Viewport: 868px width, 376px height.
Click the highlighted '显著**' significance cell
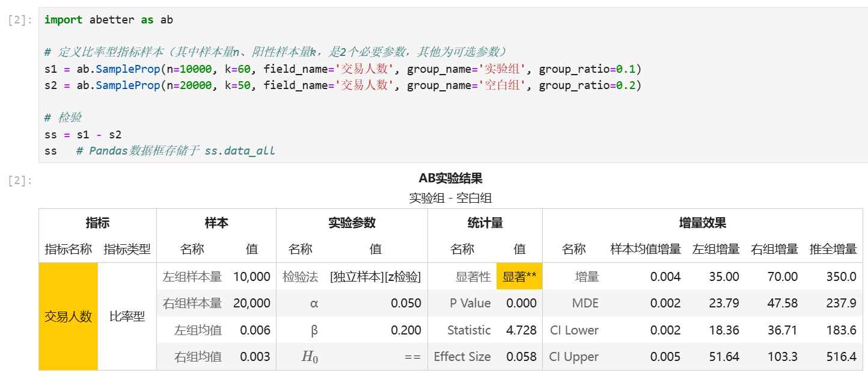coord(519,277)
